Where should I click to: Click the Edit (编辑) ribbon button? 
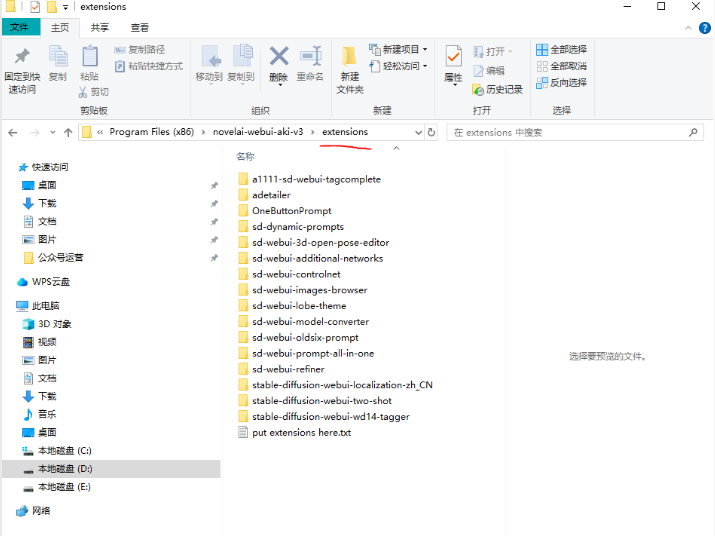[x=489, y=71]
